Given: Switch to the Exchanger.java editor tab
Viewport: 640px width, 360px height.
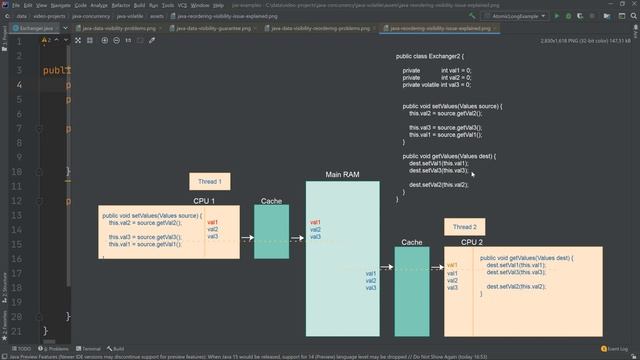Looking at the screenshot, I should [33, 28].
